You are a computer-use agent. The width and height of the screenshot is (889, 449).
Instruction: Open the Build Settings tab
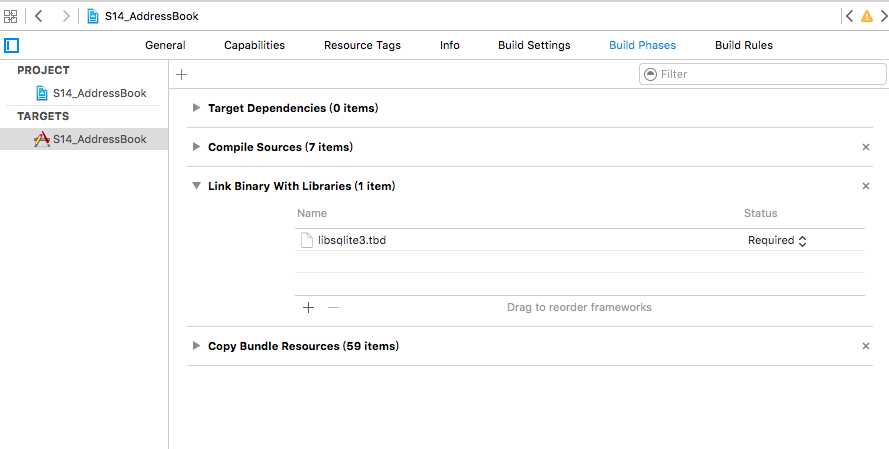[x=534, y=45]
